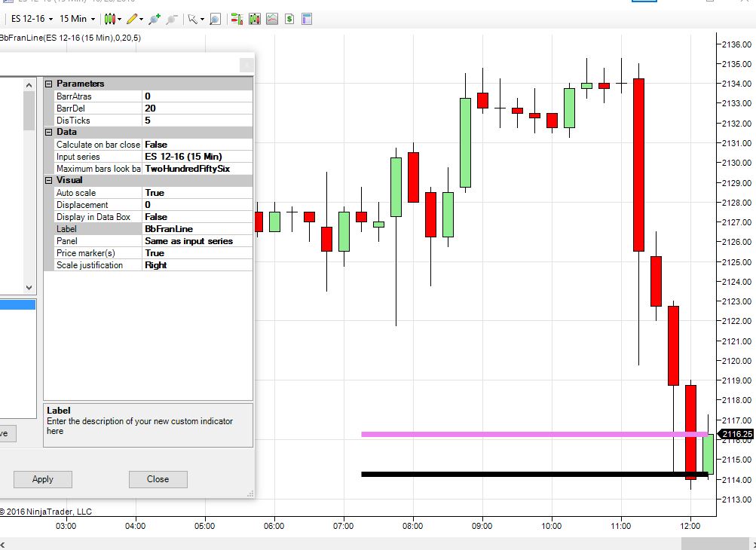Screen dimensions: 756x550
Task: Click the Close button
Action: [x=158, y=479]
